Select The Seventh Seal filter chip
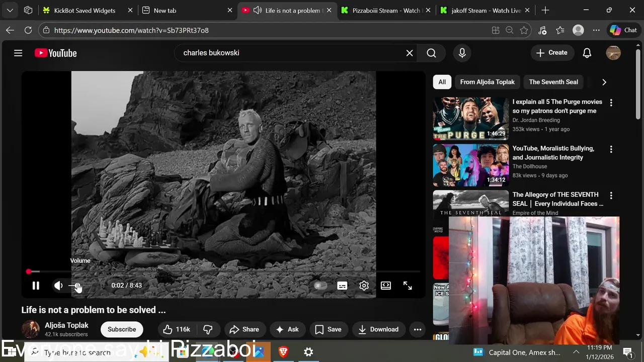644x362 pixels. click(x=553, y=82)
